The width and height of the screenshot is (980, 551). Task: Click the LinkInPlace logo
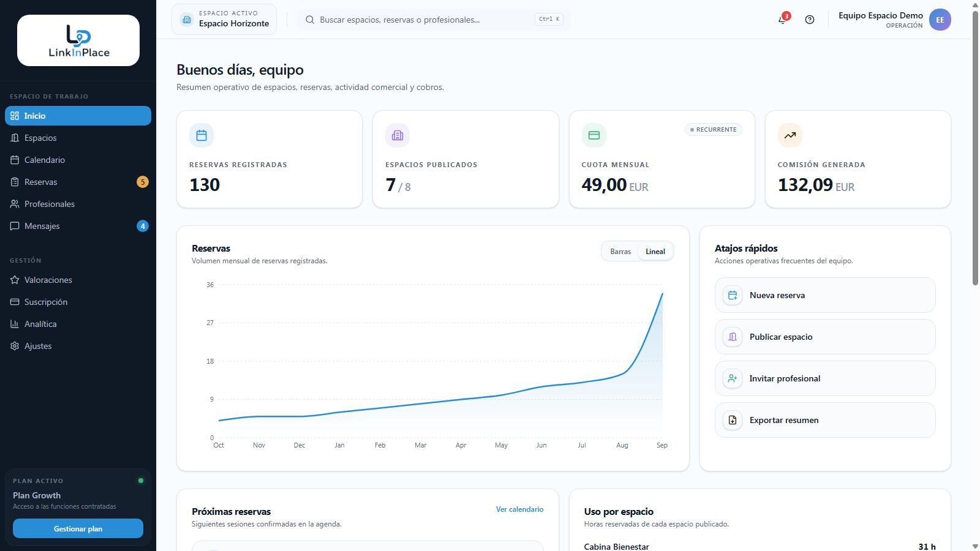pyautogui.click(x=78, y=40)
